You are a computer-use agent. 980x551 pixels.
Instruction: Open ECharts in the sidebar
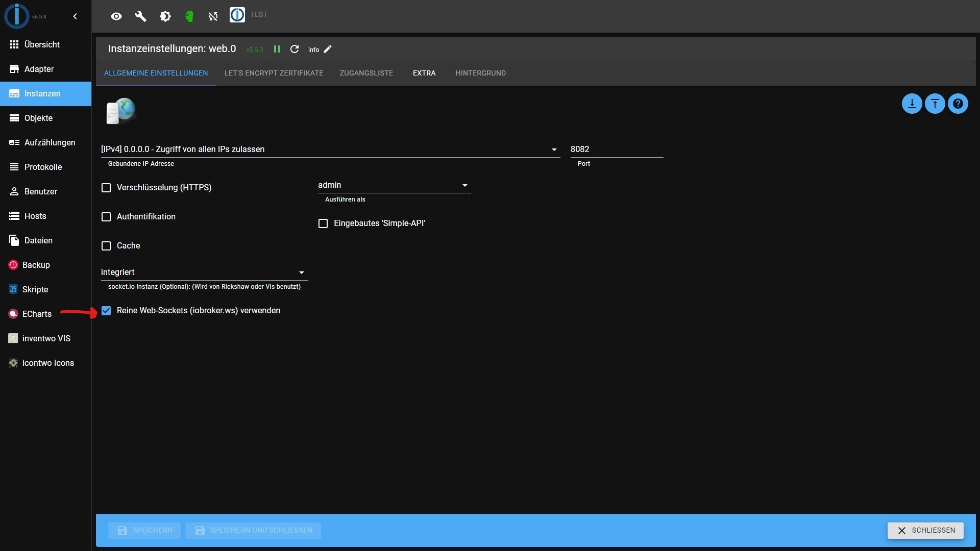coord(36,314)
